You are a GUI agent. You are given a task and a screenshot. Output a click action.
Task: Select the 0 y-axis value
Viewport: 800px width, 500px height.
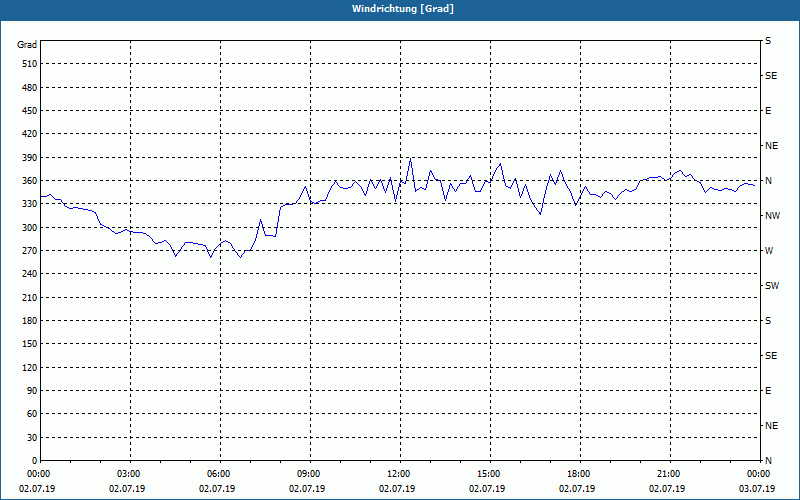tap(34, 461)
